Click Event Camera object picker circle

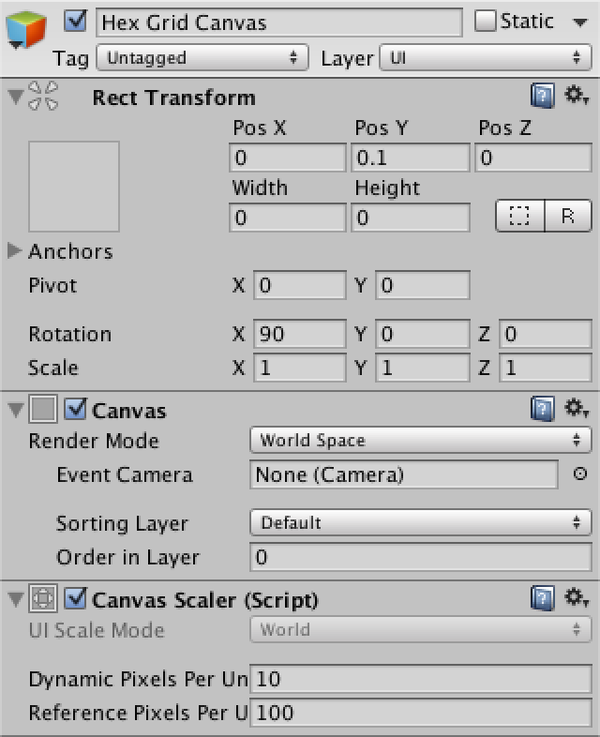579,475
